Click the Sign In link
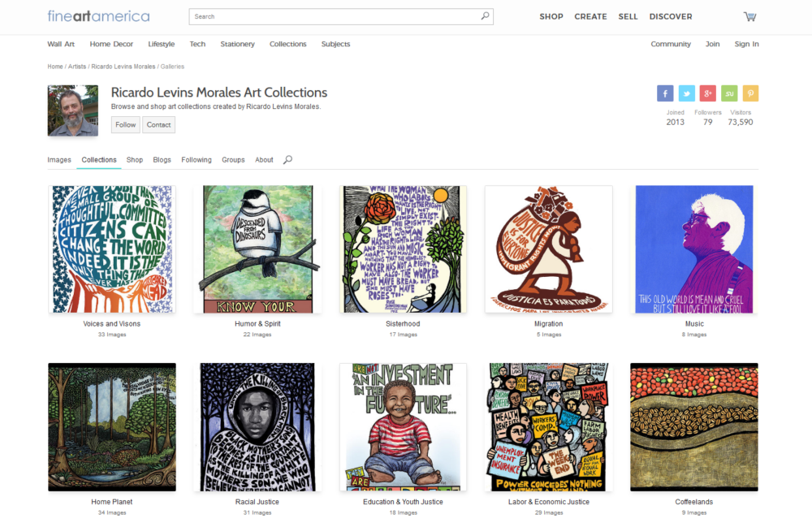 click(746, 44)
